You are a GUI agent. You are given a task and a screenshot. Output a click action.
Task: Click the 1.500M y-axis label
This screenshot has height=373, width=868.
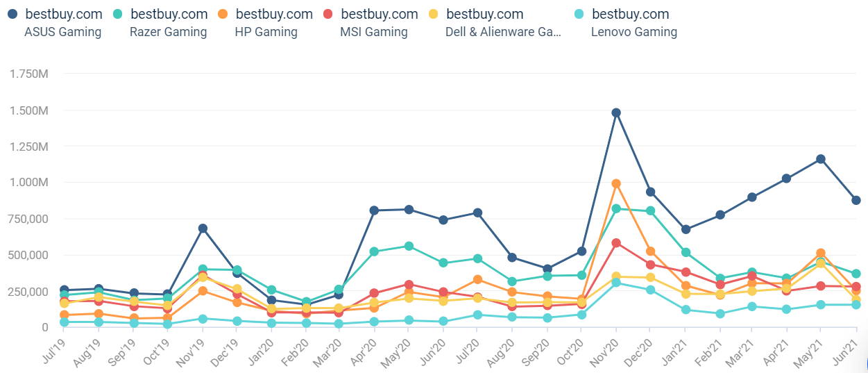28,110
